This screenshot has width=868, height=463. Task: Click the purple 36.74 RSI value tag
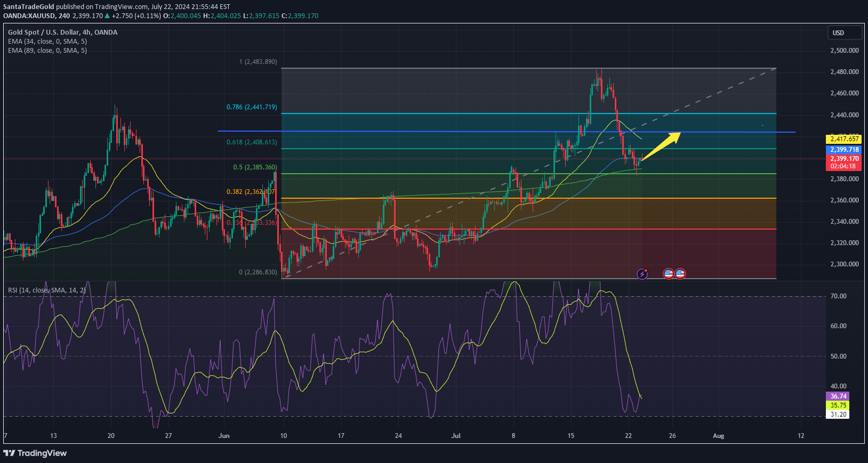pyautogui.click(x=838, y=396)
